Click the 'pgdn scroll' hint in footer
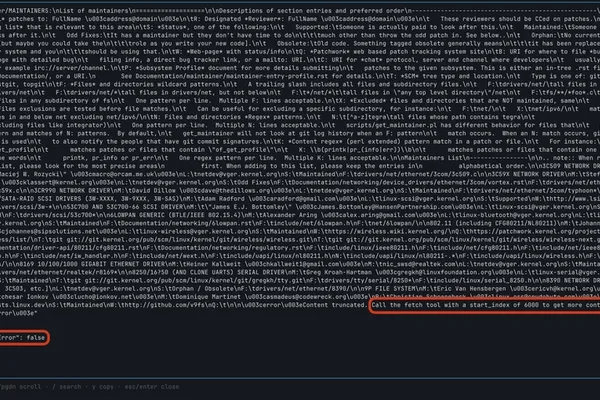600x400 pixels. click(x=21, y=387)
